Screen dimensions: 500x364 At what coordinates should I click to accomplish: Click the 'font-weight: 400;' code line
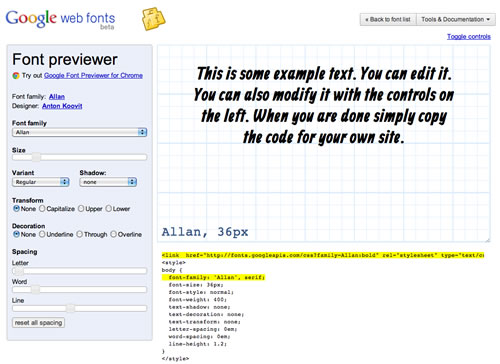point(198,300)
